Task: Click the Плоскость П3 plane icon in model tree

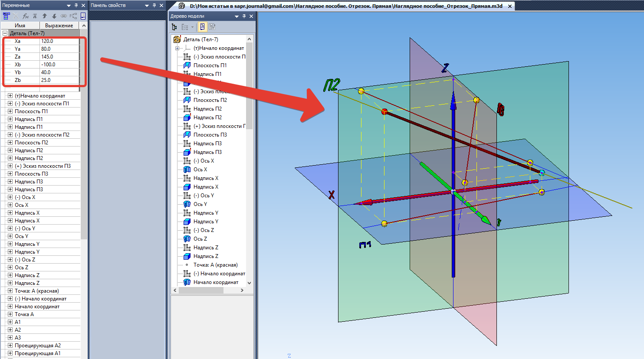Action: pyautogui.click(x=187, y=135)
